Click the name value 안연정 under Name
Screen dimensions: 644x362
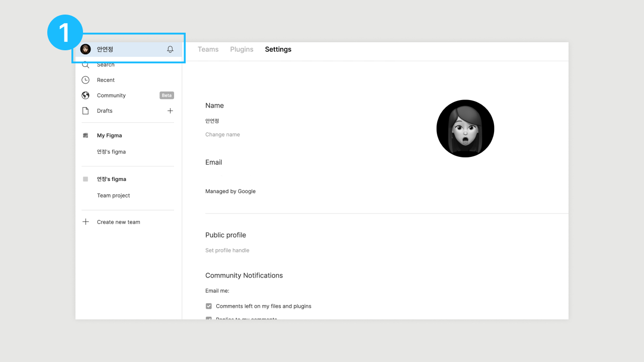tap(212, 121)
